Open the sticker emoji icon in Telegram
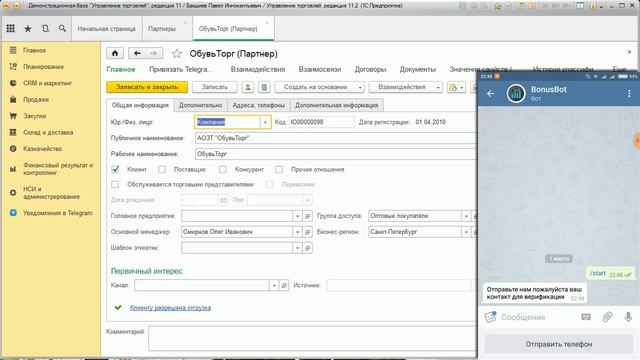This screenshot has height=360, width=640. [x=490, y=317]
